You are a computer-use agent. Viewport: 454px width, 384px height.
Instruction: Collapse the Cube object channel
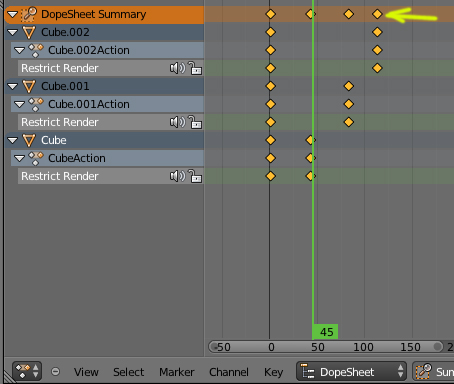pos(13,140)
